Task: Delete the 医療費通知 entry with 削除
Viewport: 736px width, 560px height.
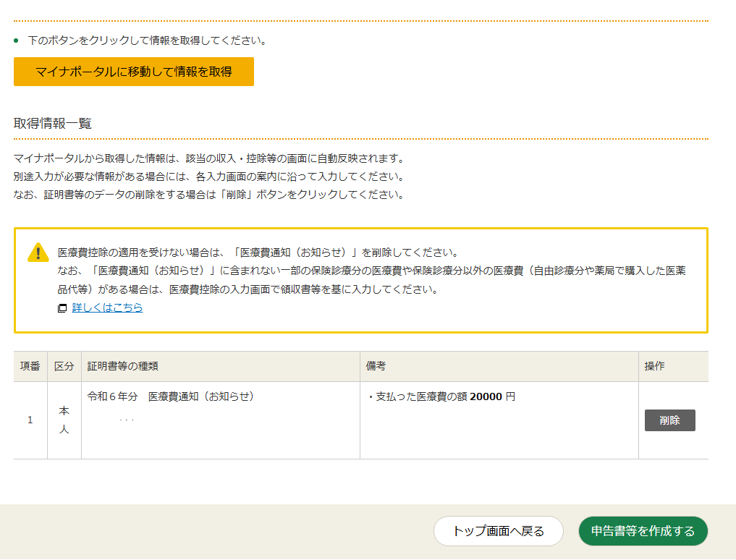Action: (669, 420)
